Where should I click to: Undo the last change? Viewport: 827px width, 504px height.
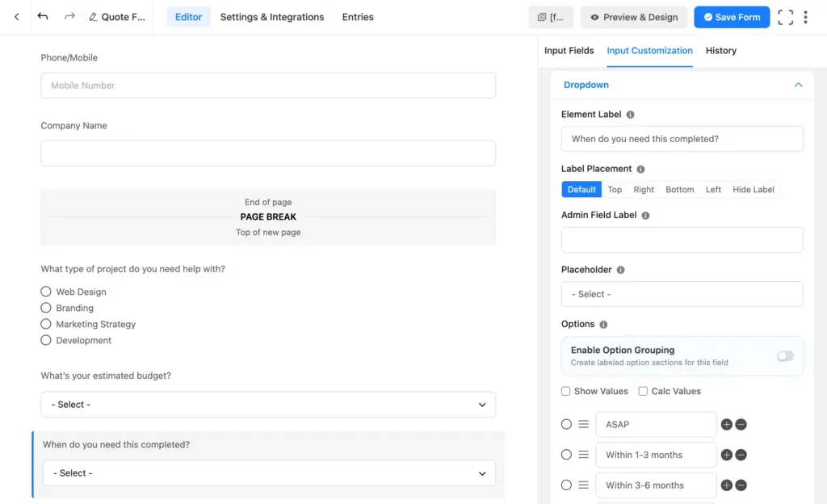click(x=43, y=16)
